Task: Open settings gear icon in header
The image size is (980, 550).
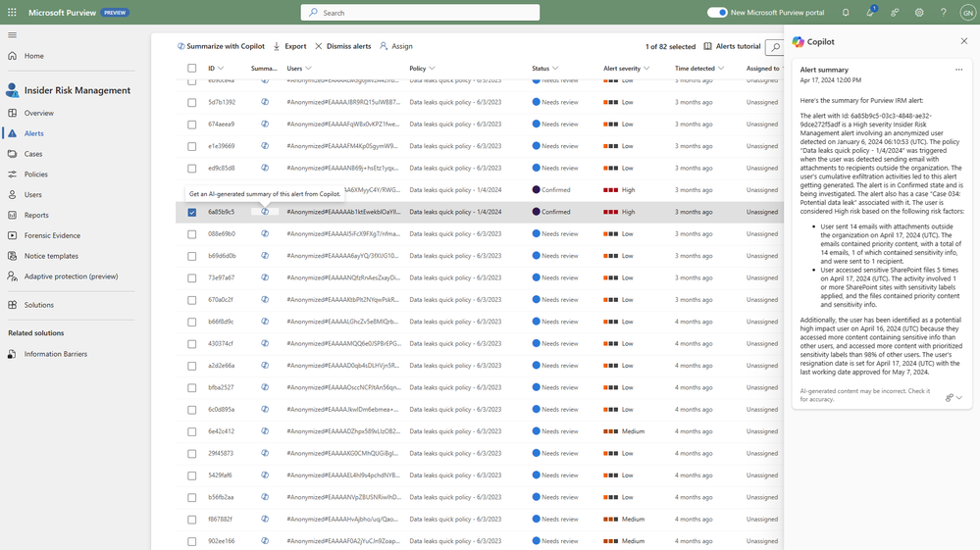Action: [x=919, y=12]
